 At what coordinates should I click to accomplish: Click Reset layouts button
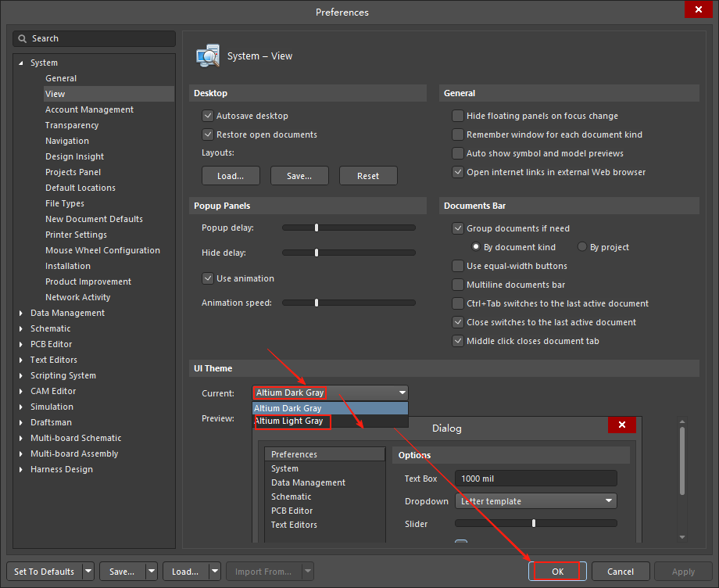(x=368, y=176)
